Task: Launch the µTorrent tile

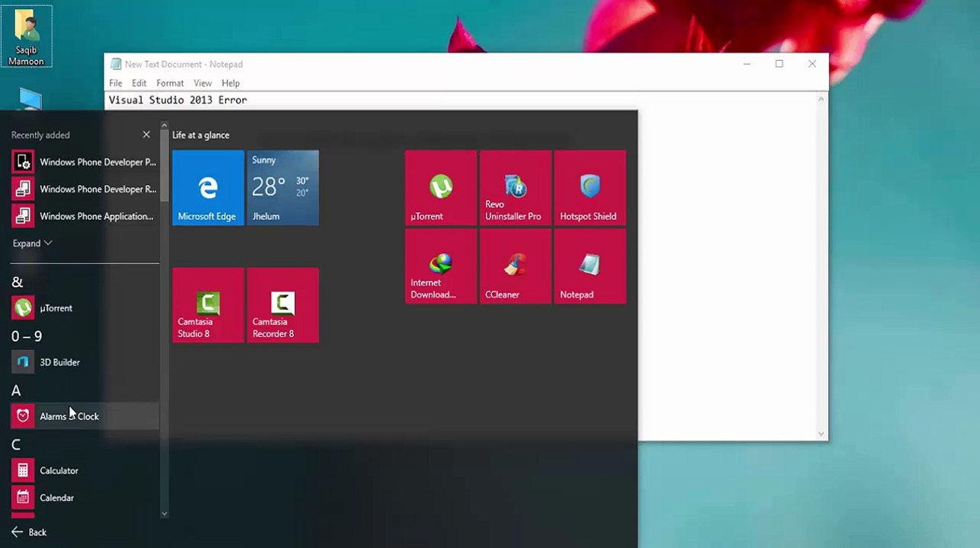Action: 441,188
